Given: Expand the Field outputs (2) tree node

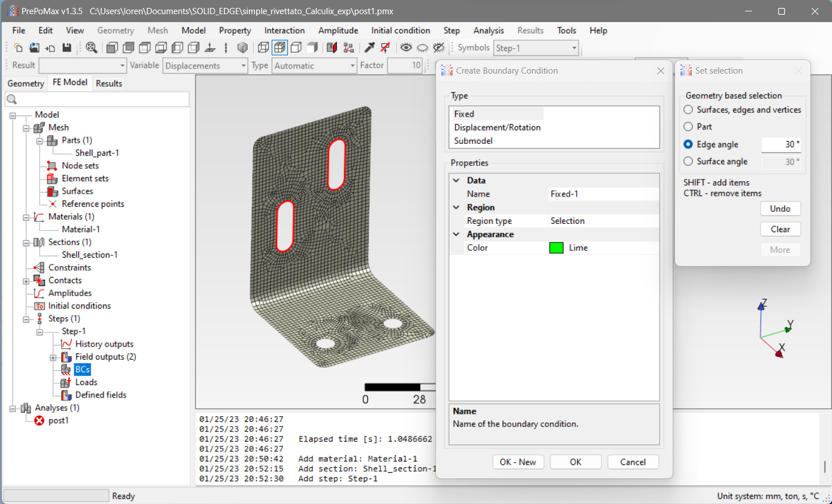Looking at the screenshot, I should click(53, 357).
